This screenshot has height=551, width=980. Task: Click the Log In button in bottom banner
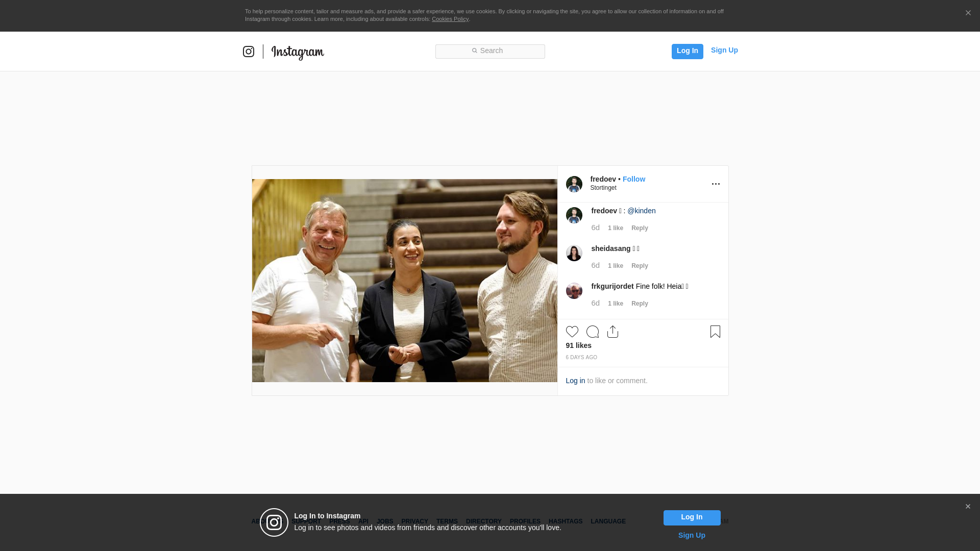coord(692,518)
